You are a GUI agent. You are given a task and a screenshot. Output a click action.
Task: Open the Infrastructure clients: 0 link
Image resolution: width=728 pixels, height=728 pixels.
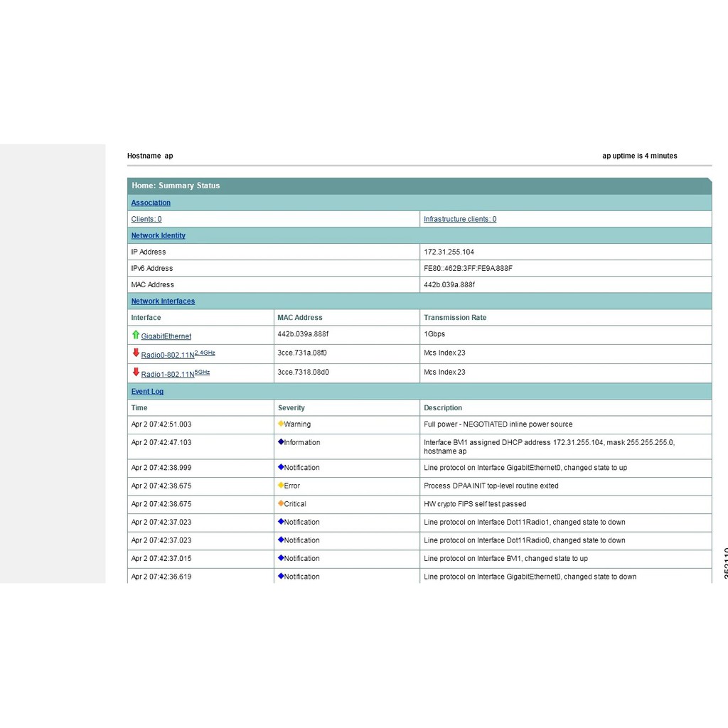[460, 219]
